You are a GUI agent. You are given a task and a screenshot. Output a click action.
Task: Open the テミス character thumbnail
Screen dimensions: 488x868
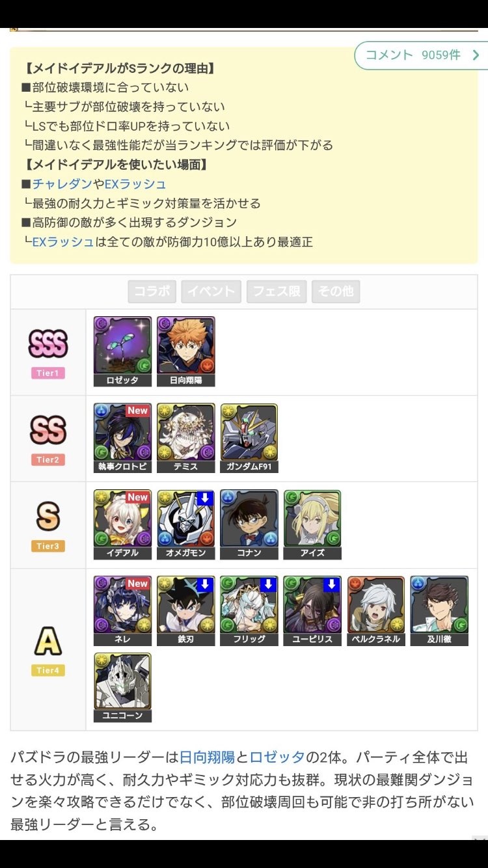[x=185, y=438]
